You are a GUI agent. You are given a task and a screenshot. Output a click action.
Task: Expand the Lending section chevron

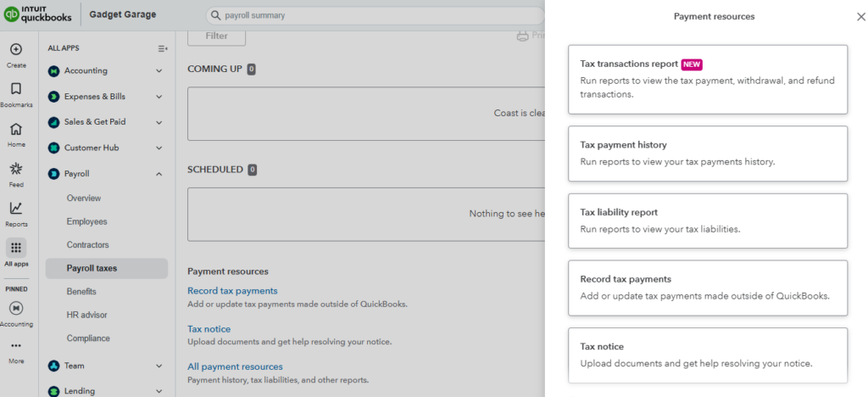[159, 391]
